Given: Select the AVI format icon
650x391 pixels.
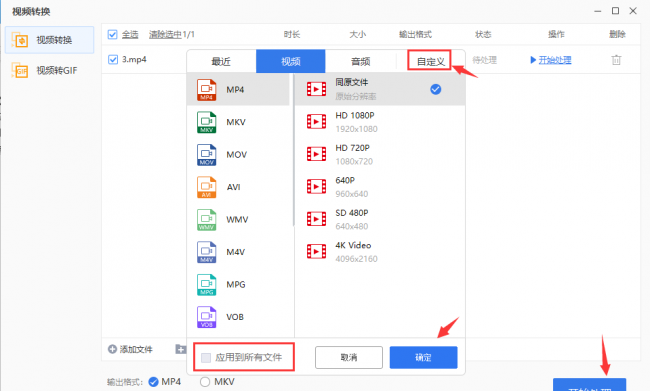Looking at the screenshot, I should click(206, 187).
